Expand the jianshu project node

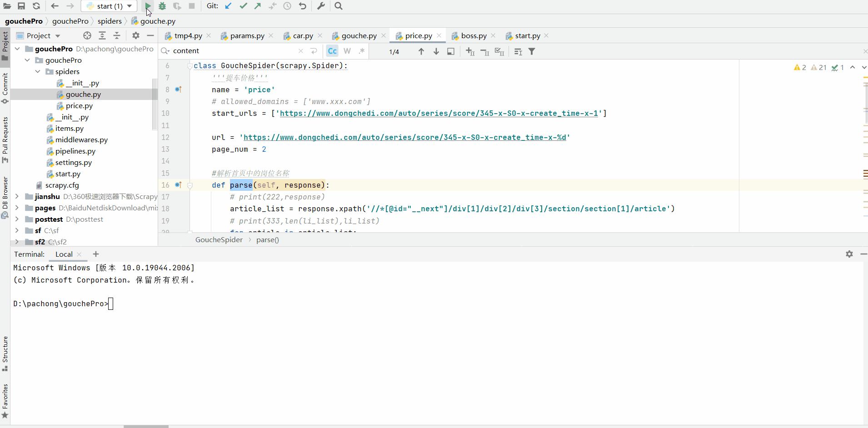point(17,196)
